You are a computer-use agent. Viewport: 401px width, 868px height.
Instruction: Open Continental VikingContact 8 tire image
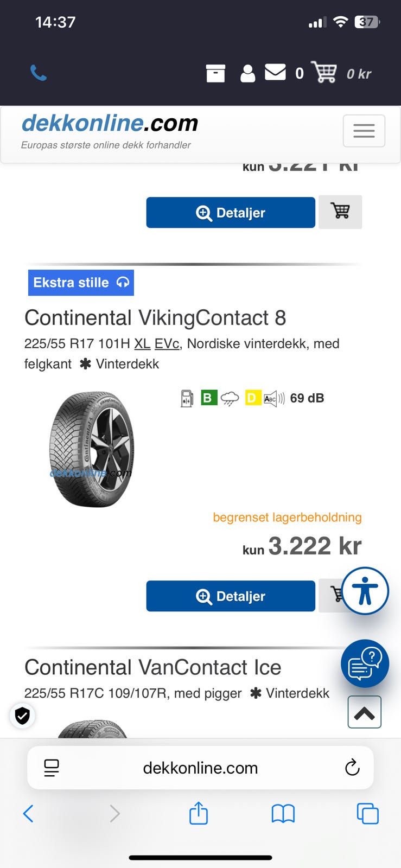(91, 449)
